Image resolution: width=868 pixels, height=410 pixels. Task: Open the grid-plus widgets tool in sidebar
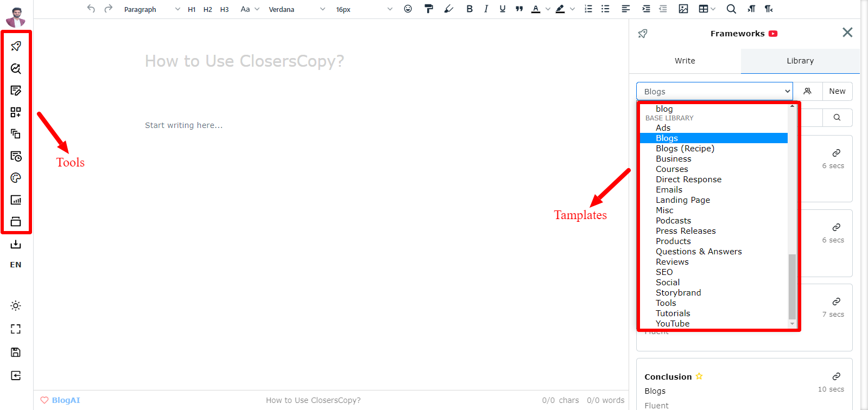(16, 112)
